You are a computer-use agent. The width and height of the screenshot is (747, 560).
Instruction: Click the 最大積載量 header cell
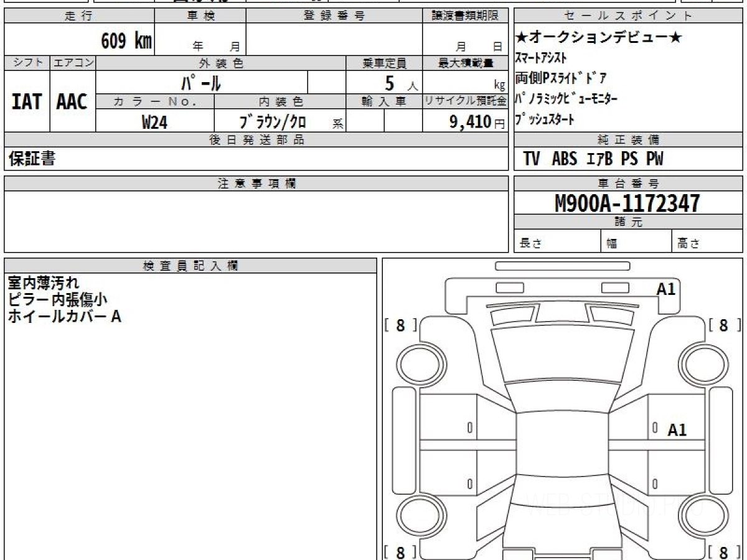point(466,63)
